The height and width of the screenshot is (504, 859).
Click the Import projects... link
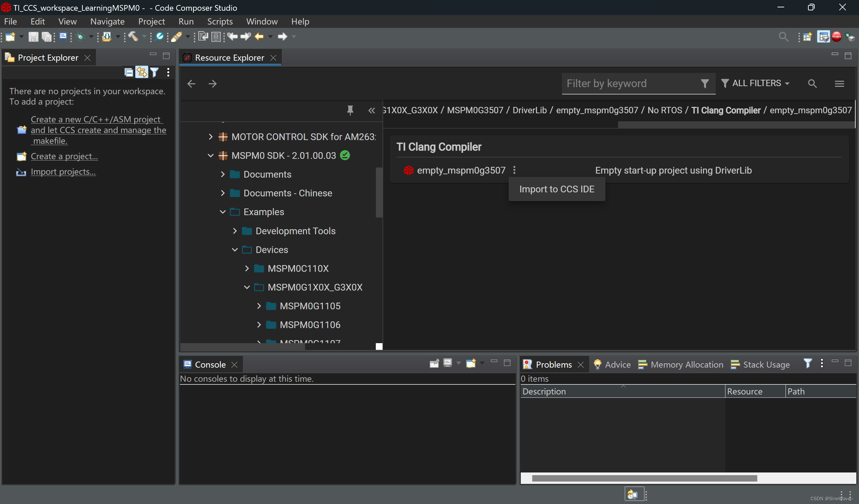pyautogui.click(x=63, y=172)
